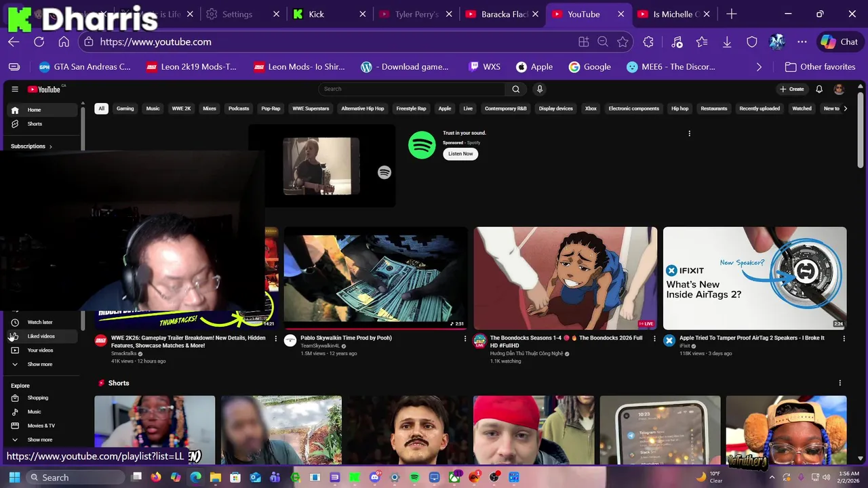Open Firefox from the Windows taskbar
Image resolution: width=868 pixels, height=488 pixels.
pyautogui.click(x=156, y=477)
